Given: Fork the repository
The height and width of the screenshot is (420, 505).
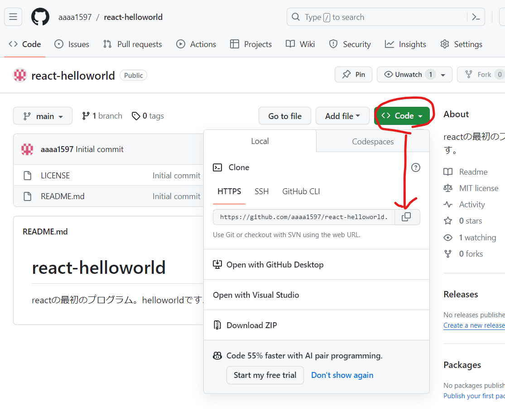Looking at the screenshot, I should pyautogui.click(x=481, y=75).
